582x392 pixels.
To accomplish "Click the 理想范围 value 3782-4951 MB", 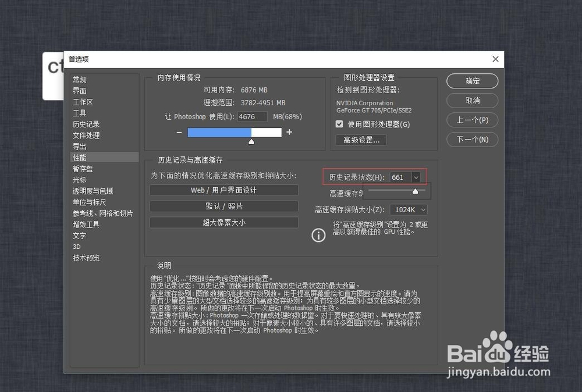I will pos(263,103).
